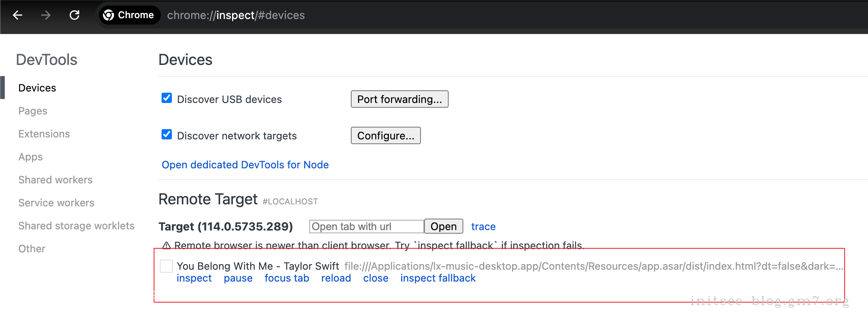Uncheck Discover USB devices
Viewport: 868px width, 320px height.
(167, 98)
